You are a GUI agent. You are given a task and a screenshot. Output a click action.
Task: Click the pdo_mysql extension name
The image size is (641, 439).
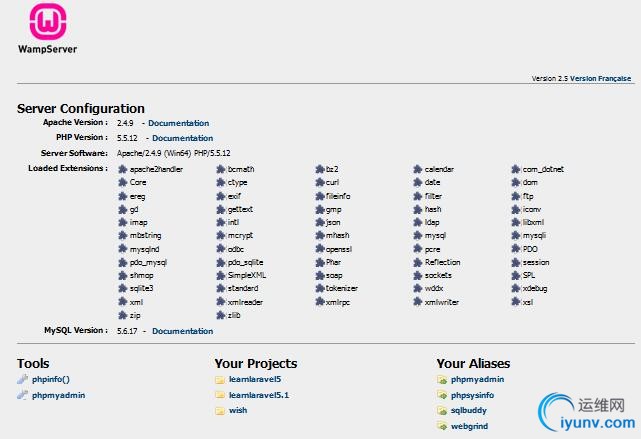tap(148, 262)
